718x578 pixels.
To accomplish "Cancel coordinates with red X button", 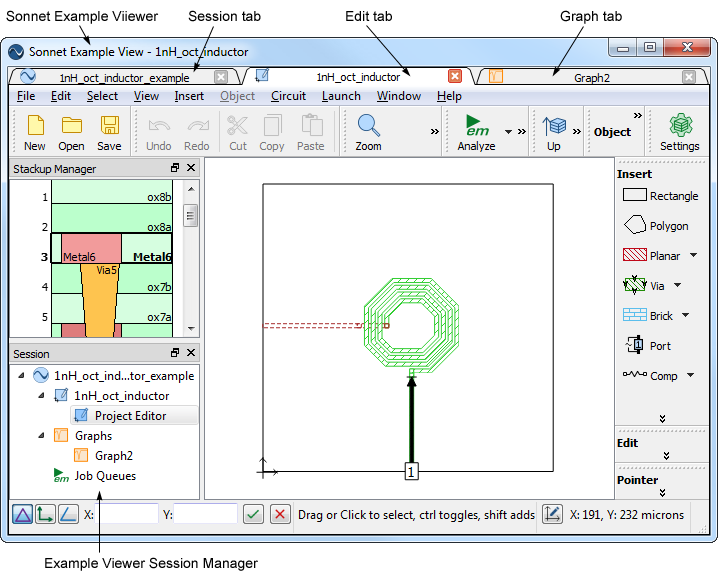I will (x=280, y=514).
